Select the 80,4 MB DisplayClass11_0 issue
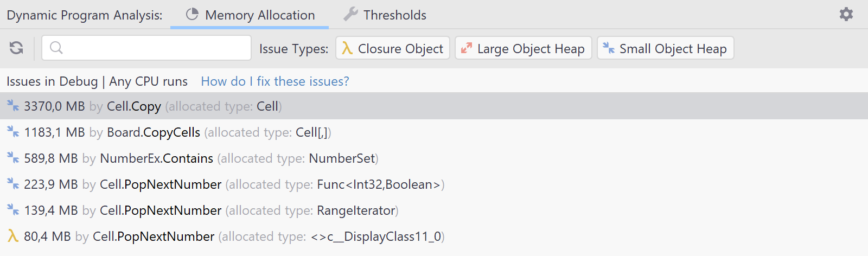 434,236
